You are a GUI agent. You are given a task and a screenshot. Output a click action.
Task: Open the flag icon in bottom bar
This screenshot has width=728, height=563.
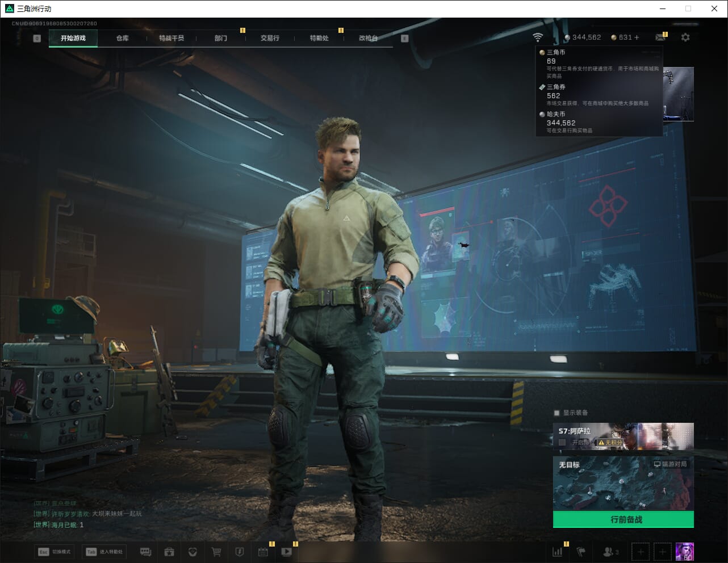[x=581, y=552]
